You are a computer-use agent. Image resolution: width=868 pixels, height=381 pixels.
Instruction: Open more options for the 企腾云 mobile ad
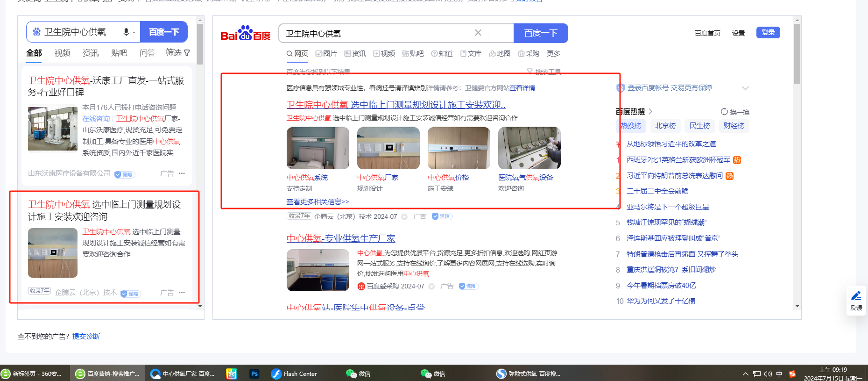coord(182,293)
